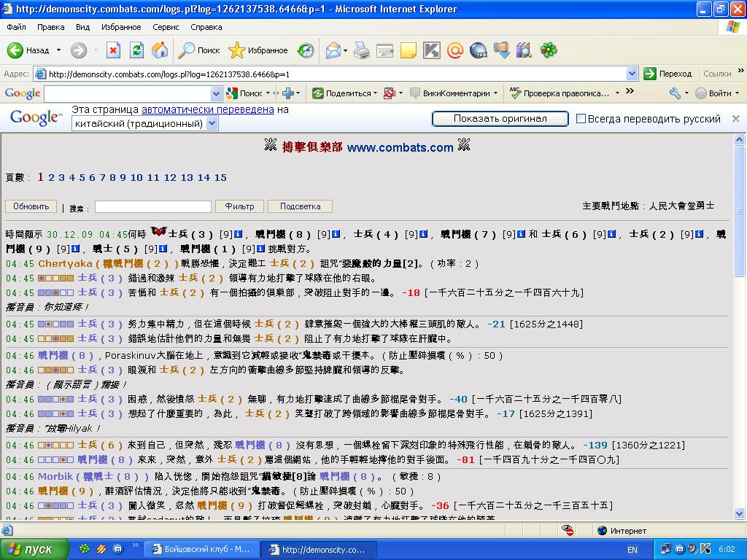Image resolution: width=747 pixels, height=560 pixels.
Task: Open the Избранное menu in the menu bar
Action: (x=121, y=27)
